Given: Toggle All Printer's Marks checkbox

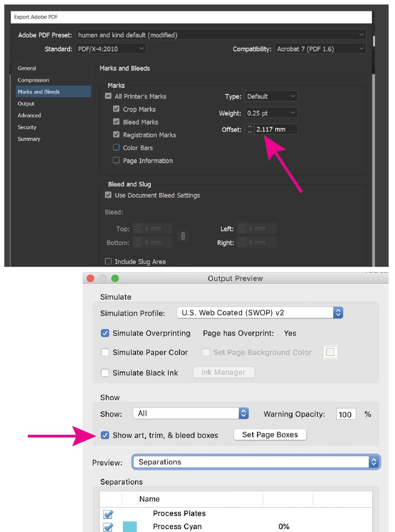Looking at the screenshot, I should [108, 96].
